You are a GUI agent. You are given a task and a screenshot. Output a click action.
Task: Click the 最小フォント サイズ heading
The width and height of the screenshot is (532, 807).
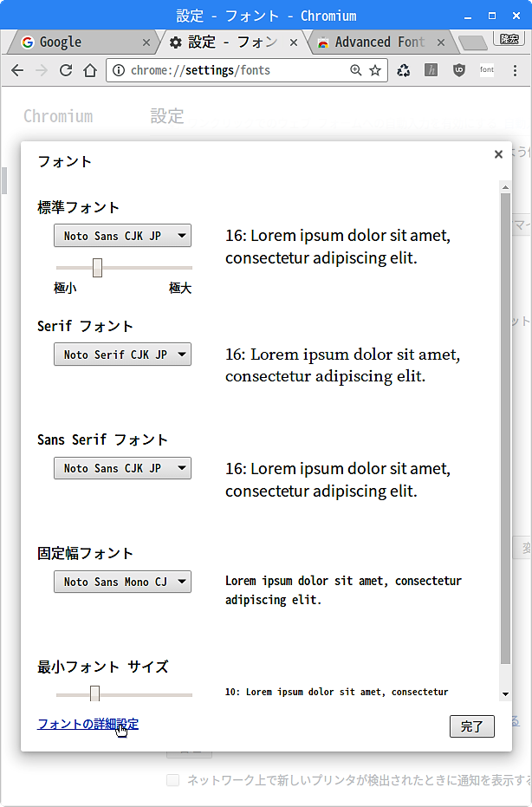[103, 667]
